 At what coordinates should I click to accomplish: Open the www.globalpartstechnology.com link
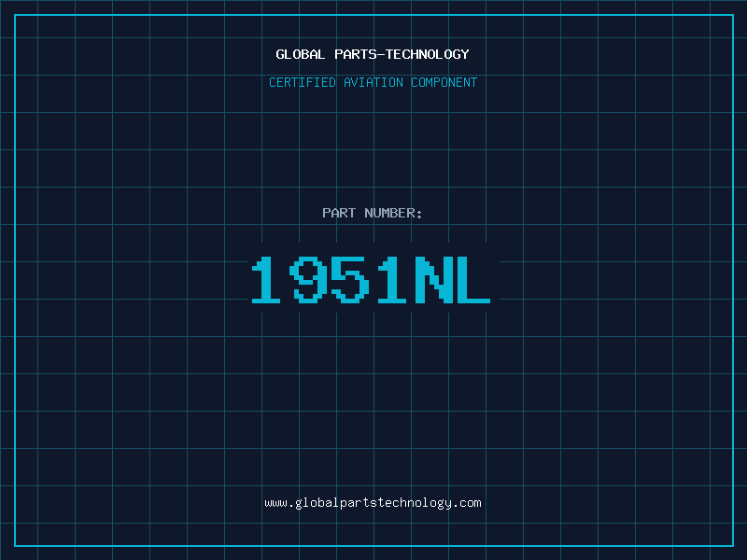pos(373,503)
